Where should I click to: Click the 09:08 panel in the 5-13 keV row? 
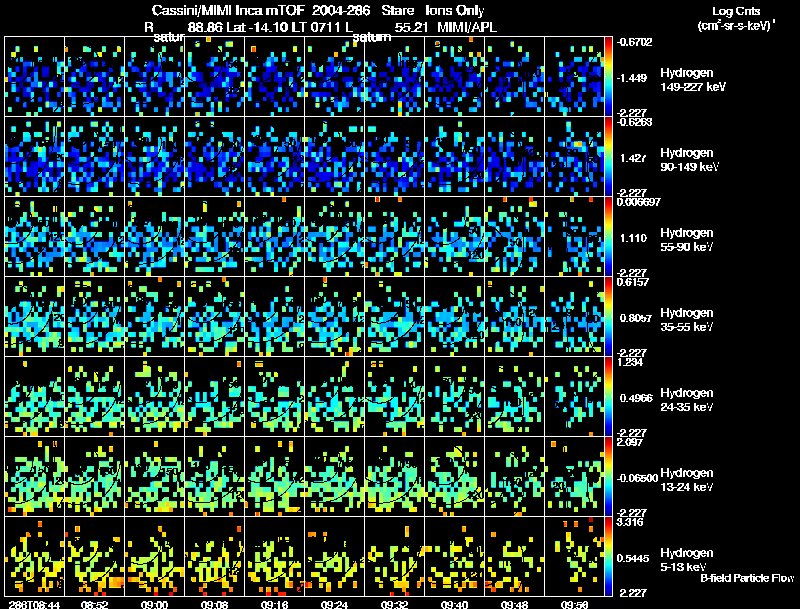215,556
